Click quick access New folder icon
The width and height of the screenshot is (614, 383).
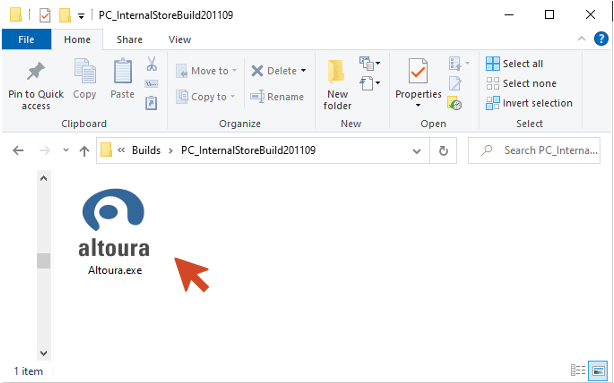65,16
